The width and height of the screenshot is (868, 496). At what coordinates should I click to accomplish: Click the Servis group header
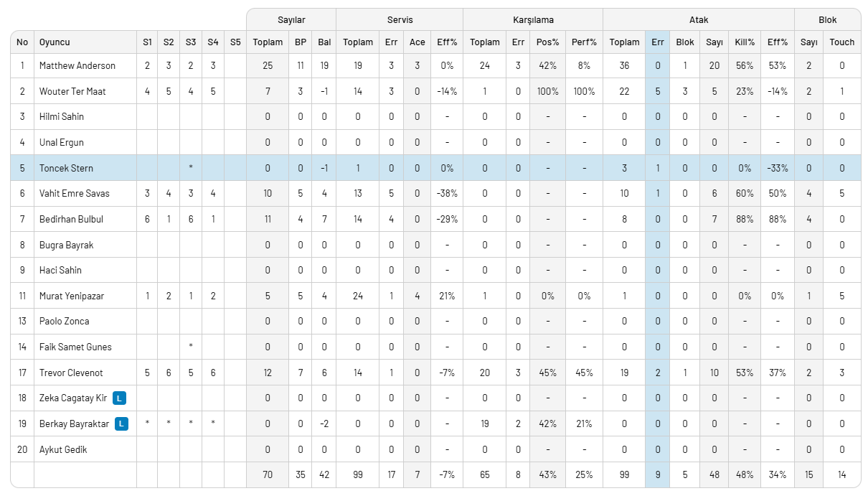click(x=399, y=20)
